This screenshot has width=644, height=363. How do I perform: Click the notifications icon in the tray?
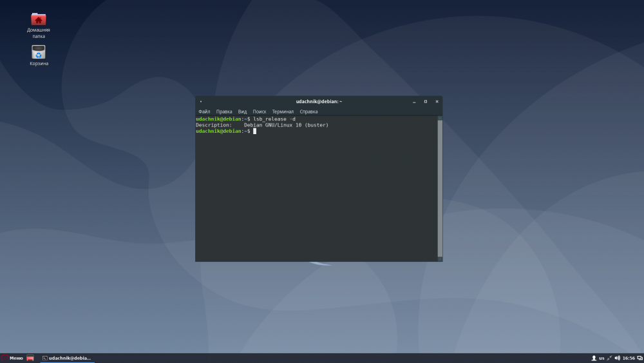[x=639, y=358]
